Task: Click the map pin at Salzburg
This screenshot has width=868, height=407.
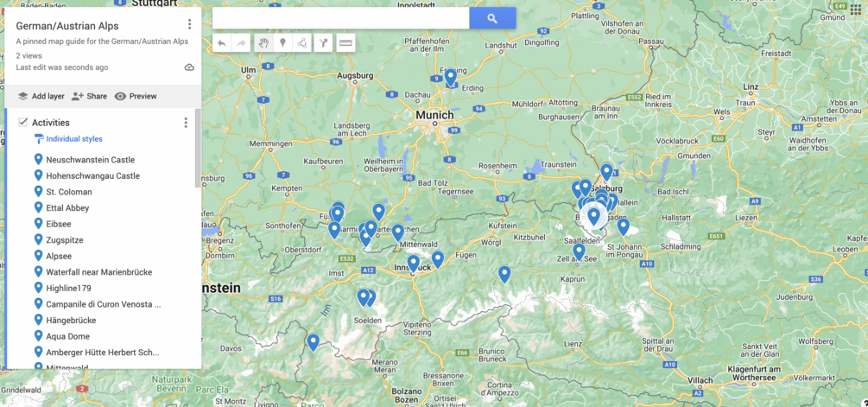Action: [x=606, y=172]
